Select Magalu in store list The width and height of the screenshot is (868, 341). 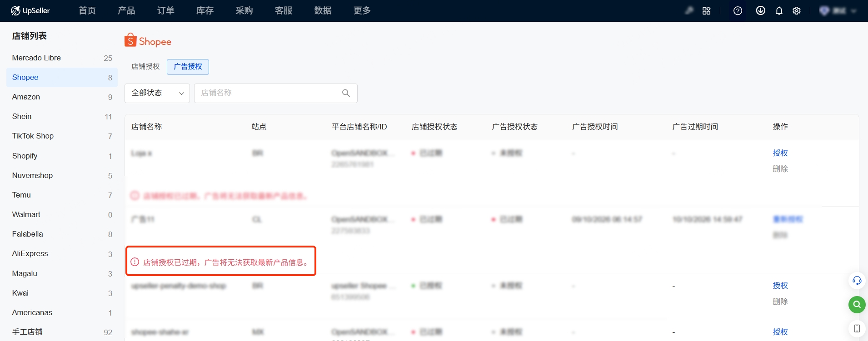point(62,274)
